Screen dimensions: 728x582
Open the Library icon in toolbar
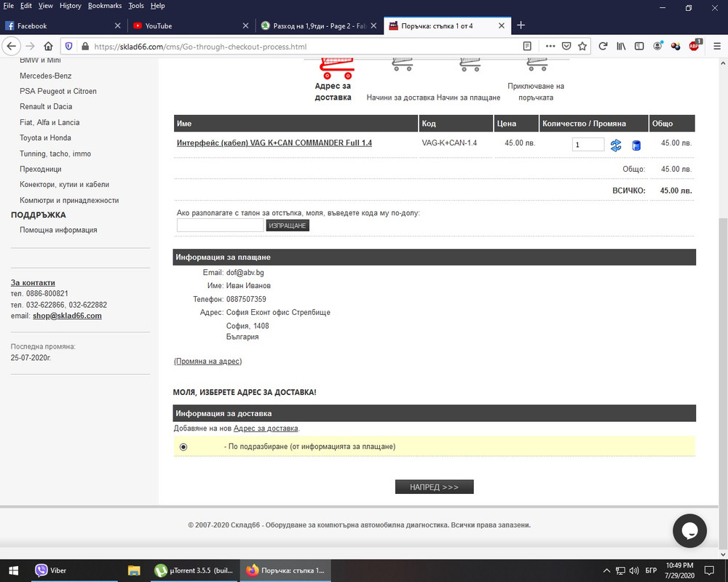click(x=621, y=47)
